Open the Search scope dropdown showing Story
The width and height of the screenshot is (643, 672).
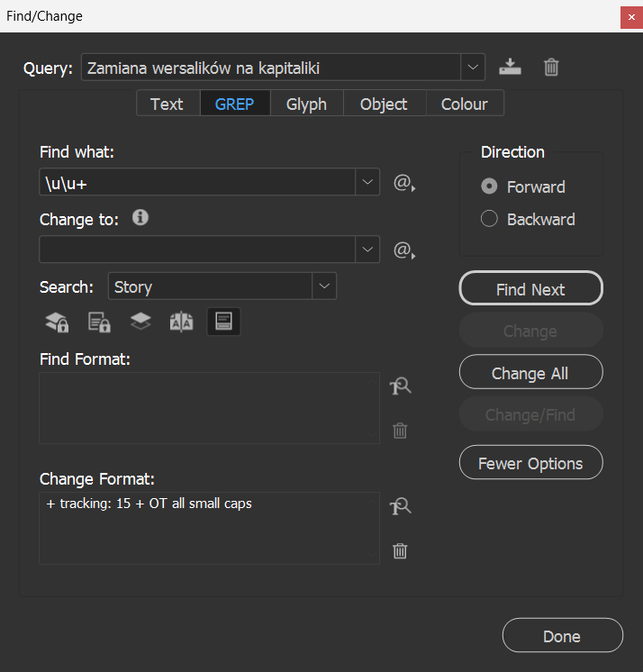(324, 286)
